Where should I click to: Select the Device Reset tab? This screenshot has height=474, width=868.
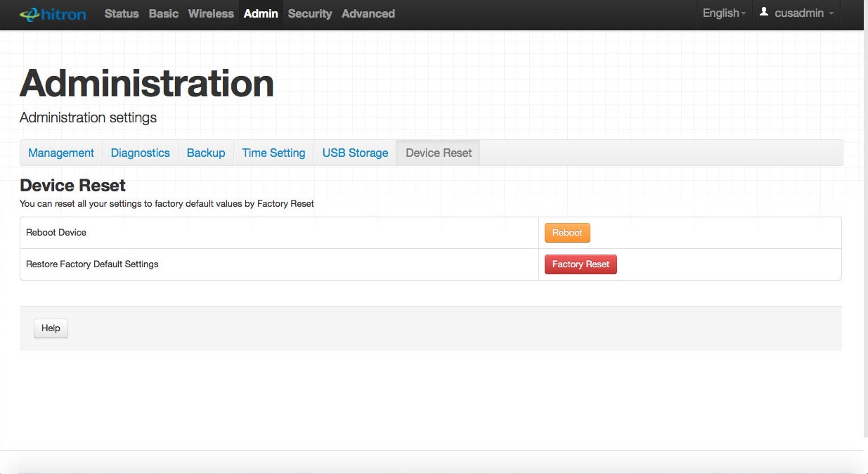coord(439,153)
